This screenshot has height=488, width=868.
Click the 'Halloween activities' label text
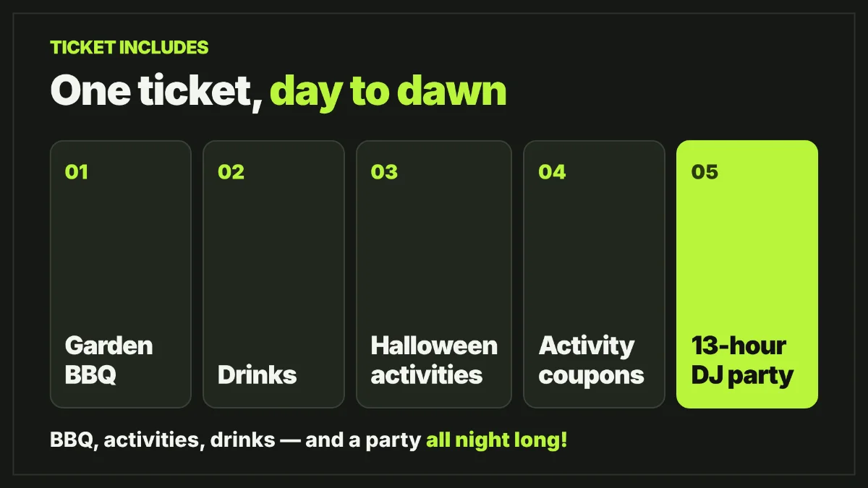(x=434, y=360)
